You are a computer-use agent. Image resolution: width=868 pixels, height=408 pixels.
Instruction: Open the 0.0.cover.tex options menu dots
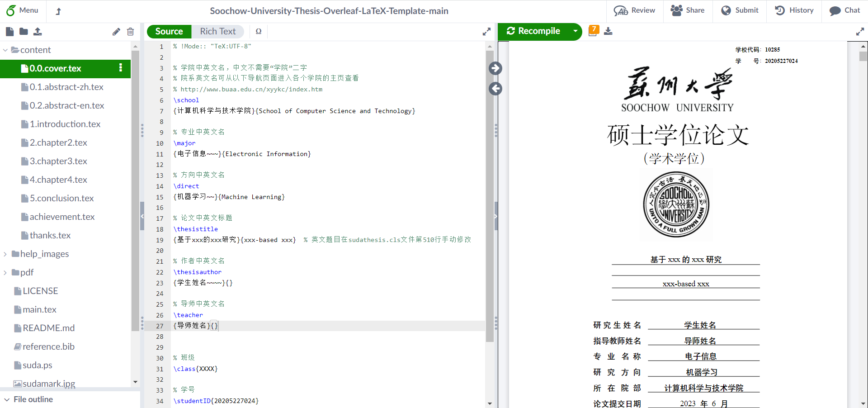[x=120, y=68]
